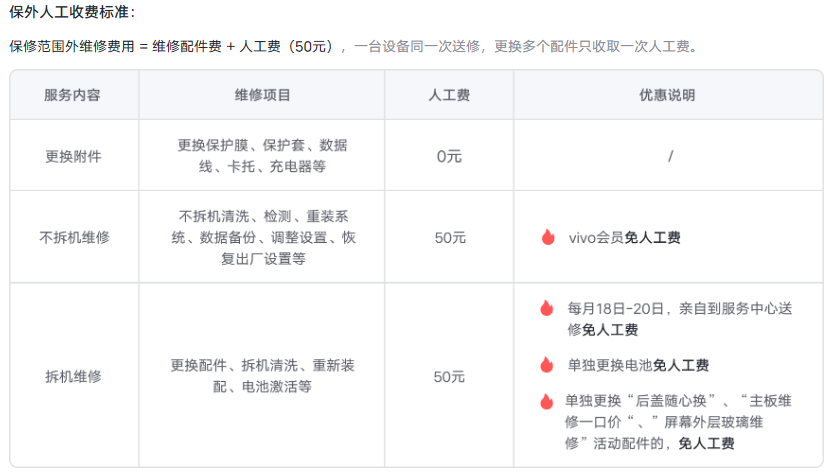The image size is (831, 475).
Task: Click the 更换配件、拆机清洗 repair items cell
Action: [263, 376]
